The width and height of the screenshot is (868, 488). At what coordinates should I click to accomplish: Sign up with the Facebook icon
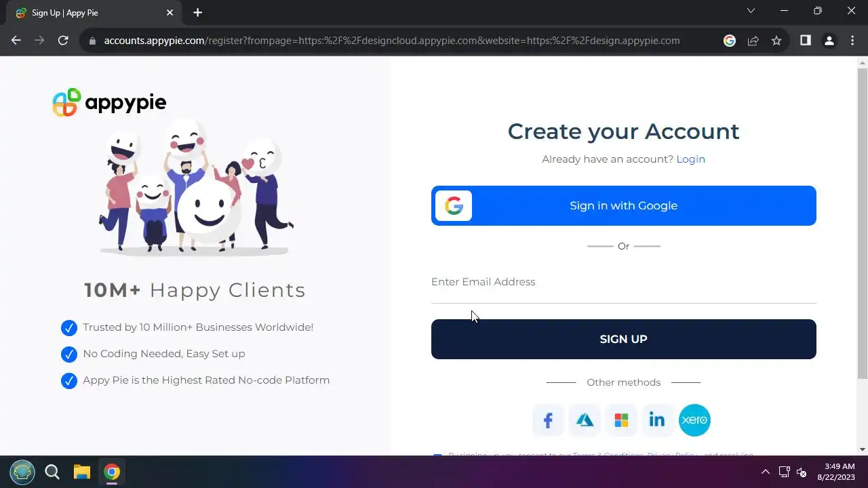(548, 420)
